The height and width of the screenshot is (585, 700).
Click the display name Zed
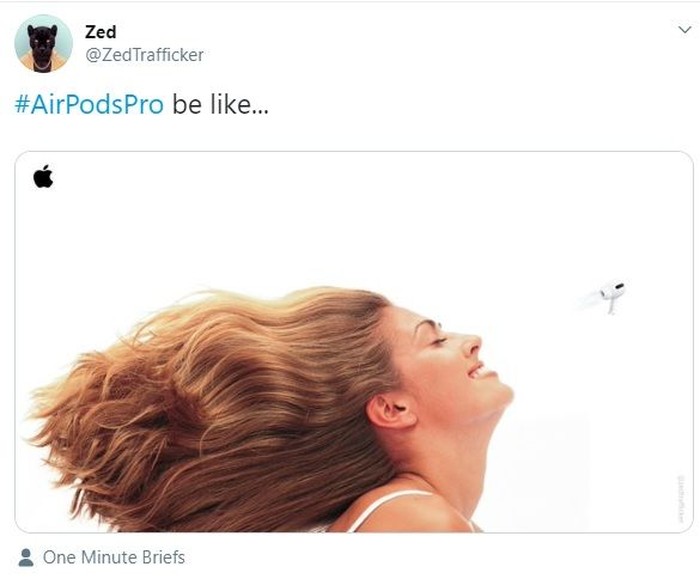tap(100, 32)
